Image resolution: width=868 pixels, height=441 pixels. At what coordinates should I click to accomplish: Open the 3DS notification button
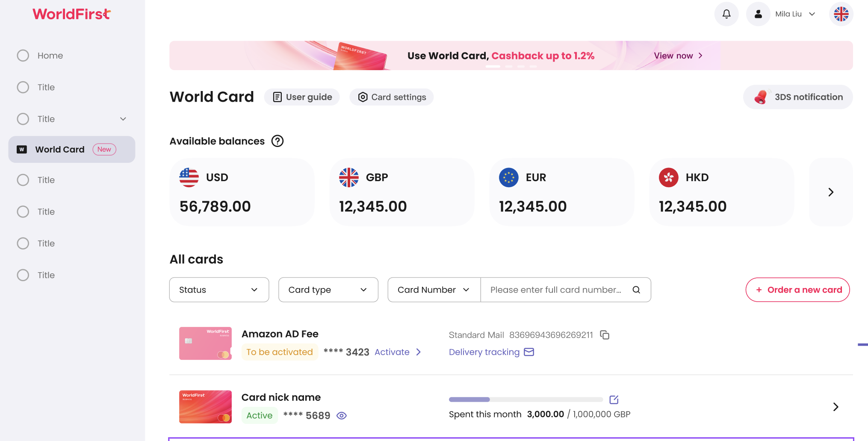point(798,97)
